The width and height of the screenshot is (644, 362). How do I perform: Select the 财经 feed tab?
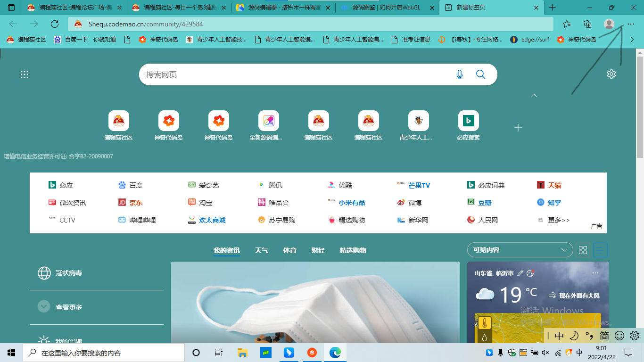point(318,250)
